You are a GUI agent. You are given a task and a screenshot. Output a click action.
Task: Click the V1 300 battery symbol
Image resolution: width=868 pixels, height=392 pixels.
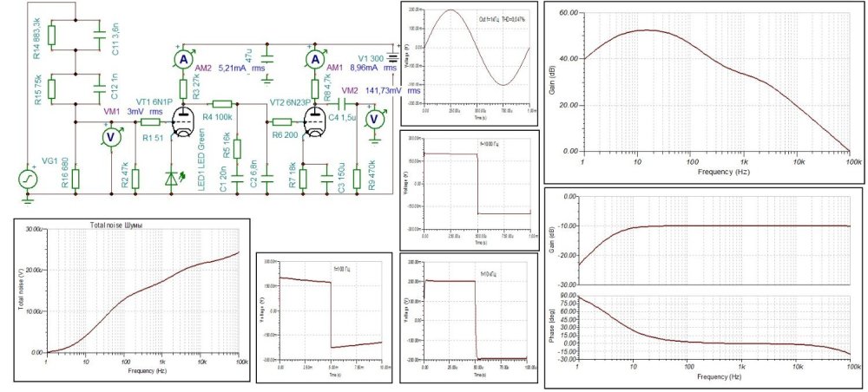coord(391,59)
